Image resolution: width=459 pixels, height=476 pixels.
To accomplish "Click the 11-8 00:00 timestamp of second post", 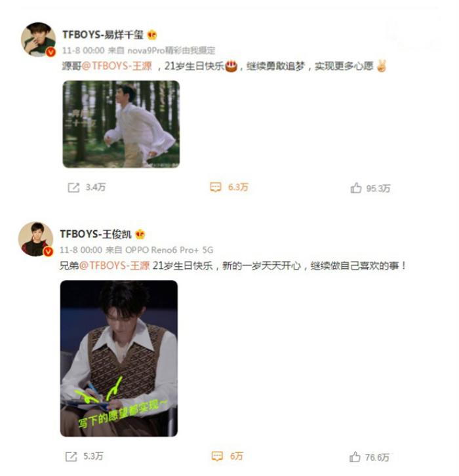I will pos(81,250).
